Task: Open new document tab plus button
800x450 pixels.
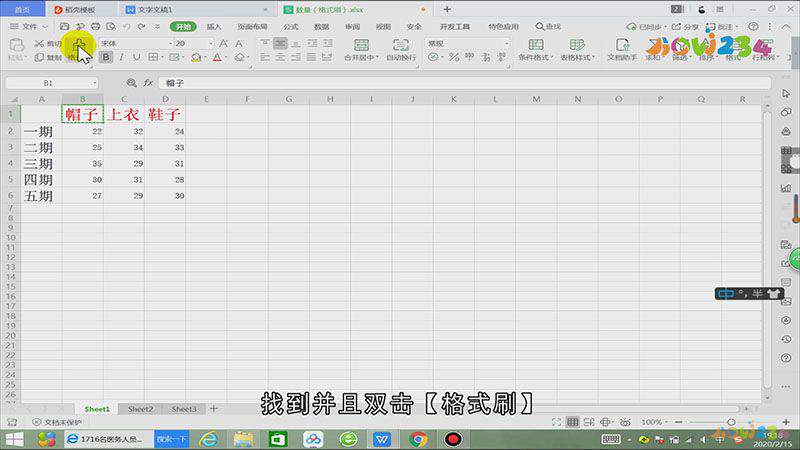Action: pyautogui.click(x=447, y=9)
